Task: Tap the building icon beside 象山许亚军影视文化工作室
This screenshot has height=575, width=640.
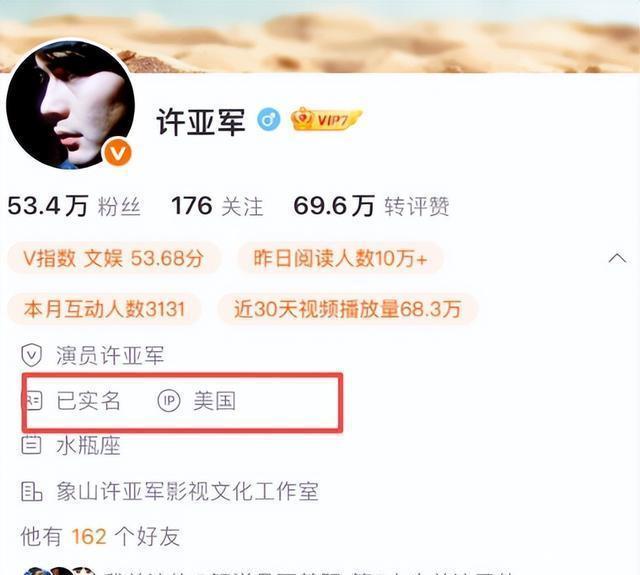Action: (31, 491)
